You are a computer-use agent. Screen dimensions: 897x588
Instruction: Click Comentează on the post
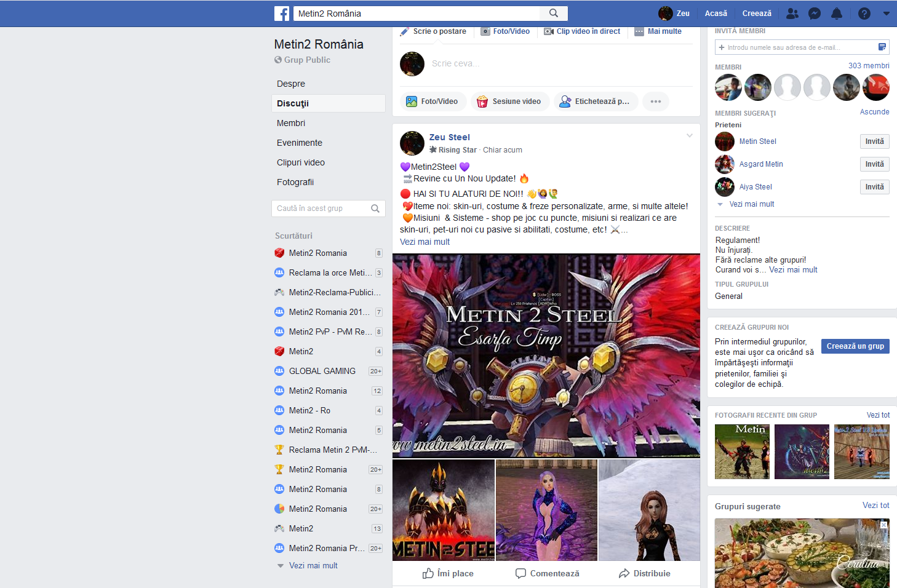pyautogui.click(x=547, y=573)
